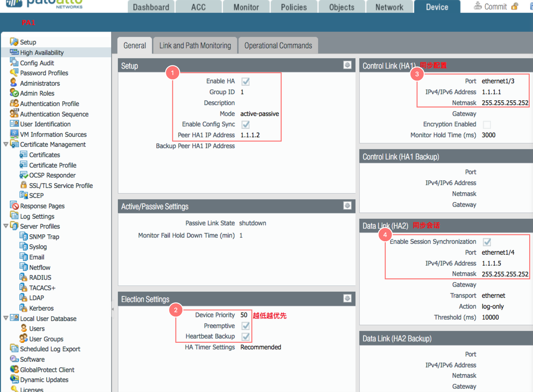
Task: Open LDAP server profile
Action: click(x=37, y=298)
